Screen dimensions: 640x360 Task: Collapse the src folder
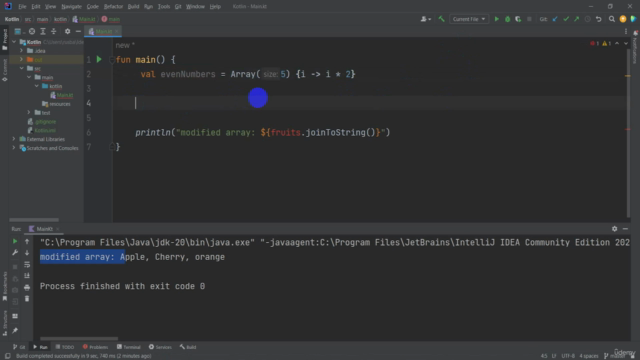tap(22, 68)
